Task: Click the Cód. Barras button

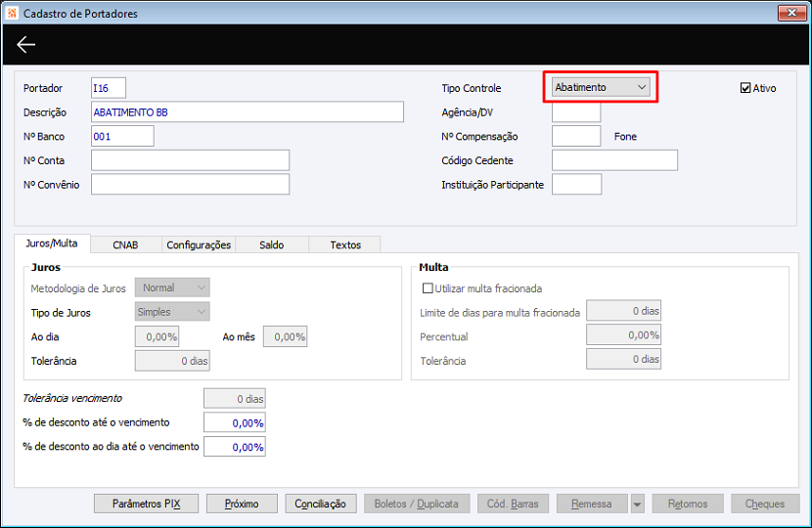Action: (x=513, y=504)
